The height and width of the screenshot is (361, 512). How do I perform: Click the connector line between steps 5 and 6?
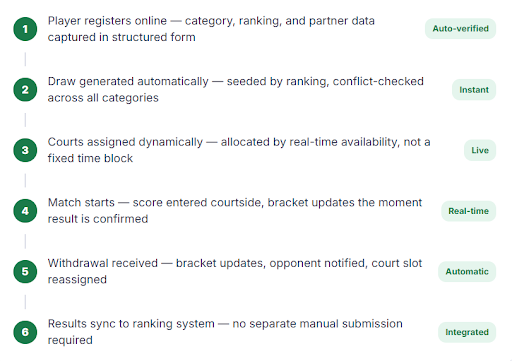click(25, 302)
